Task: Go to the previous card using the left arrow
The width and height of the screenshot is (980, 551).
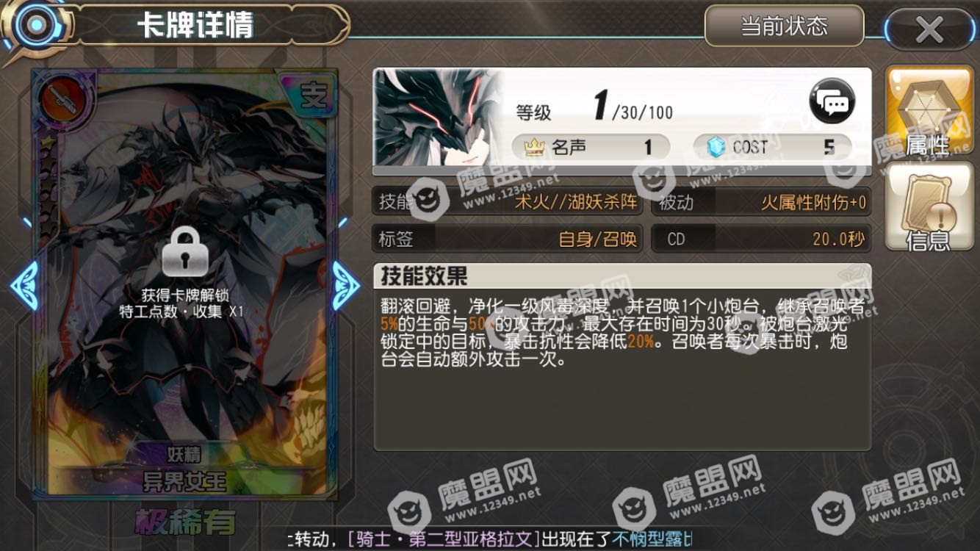Action: click(25, 284)
